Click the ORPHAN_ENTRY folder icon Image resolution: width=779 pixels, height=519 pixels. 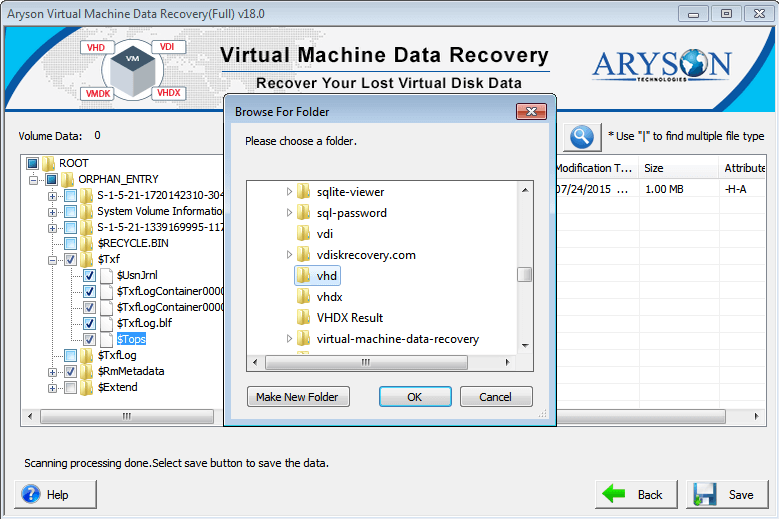point(68,179)
